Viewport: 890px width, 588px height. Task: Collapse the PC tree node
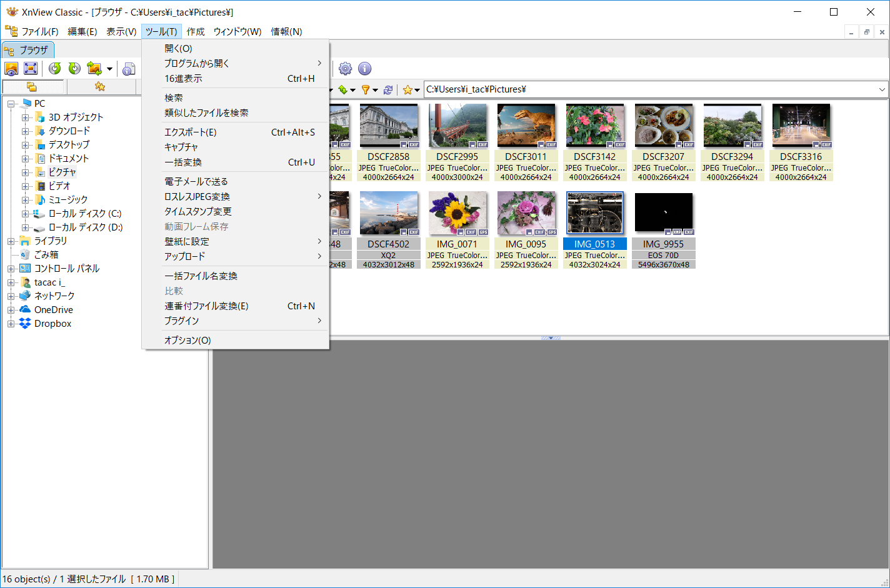tap(11, 104)
